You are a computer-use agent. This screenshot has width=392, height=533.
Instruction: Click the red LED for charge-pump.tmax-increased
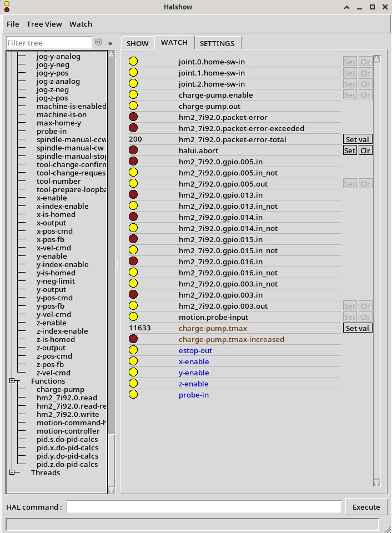tap(133, 339)
